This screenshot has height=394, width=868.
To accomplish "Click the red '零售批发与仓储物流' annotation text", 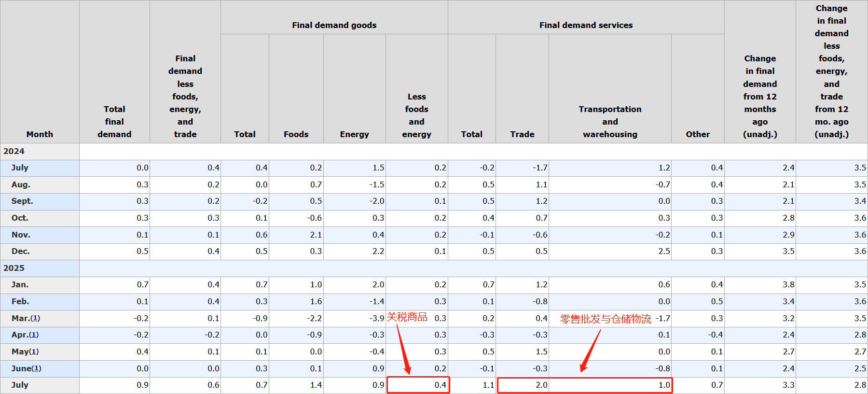I will click(x=605, y=319).
